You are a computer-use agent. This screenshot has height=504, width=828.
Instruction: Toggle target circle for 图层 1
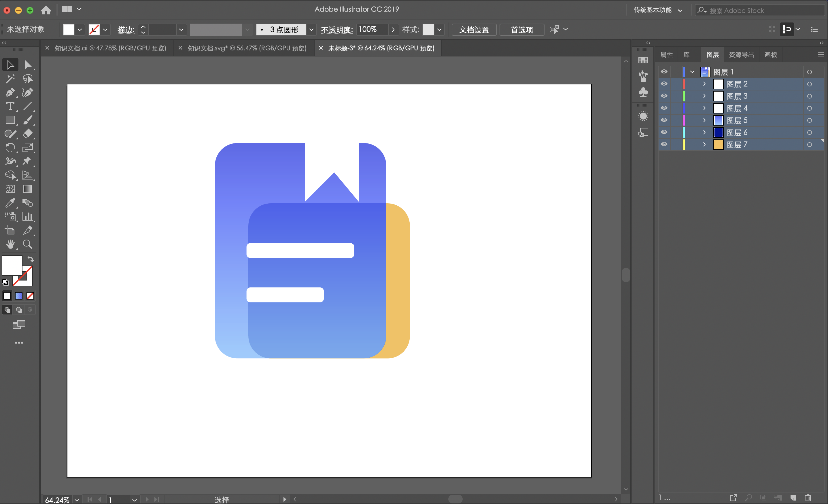pyautogui.click(x=809, y=72)
